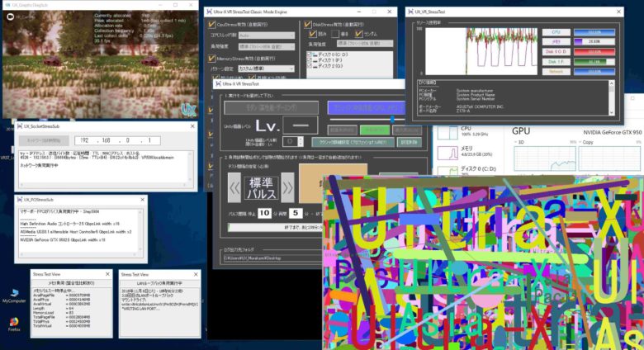Click the Unity level limit spinner arrows
This screenshot has height=350, width=644.
point(301,141)
